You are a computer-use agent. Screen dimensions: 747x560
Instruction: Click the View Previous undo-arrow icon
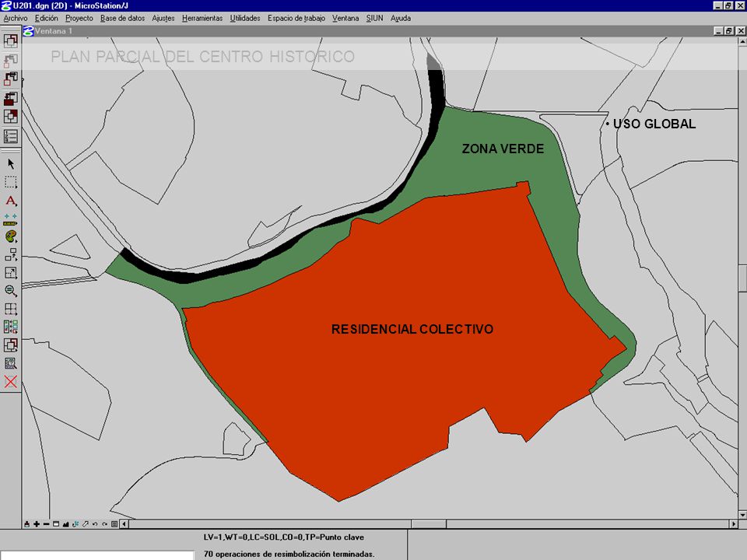click(95, 523)
